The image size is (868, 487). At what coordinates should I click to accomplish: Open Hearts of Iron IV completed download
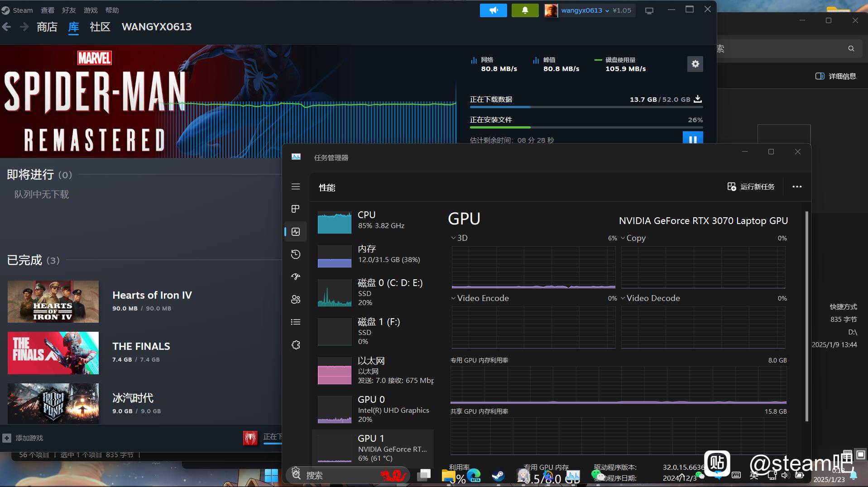(152, 295)
